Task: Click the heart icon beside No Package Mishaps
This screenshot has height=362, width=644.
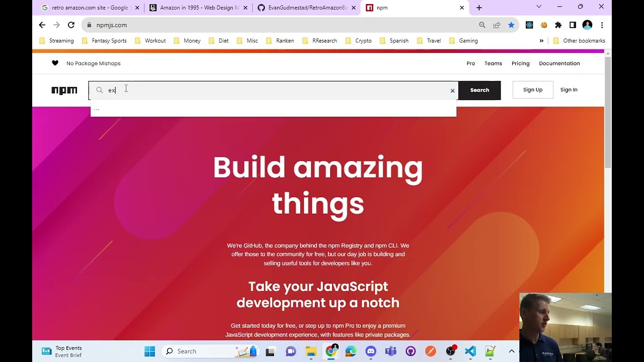Action: pyautogui.click(x=55, y=63)
